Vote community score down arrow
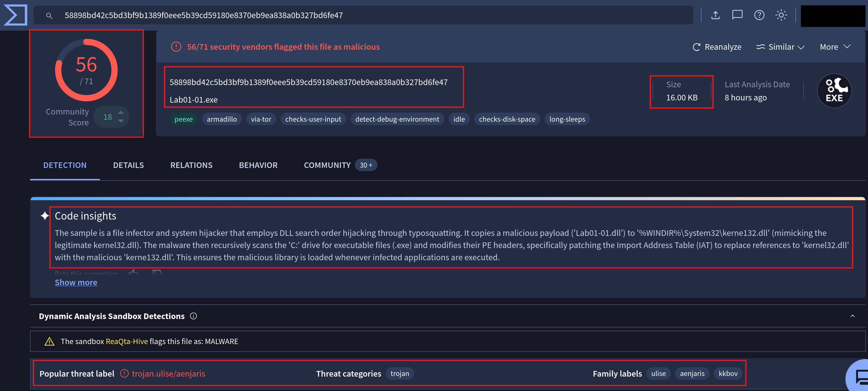This screenshot has height=391, width=868. coord(121,121)
